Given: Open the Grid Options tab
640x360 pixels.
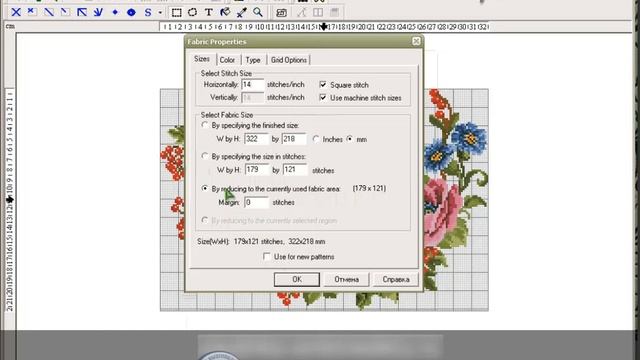Looking at the screenshot, I should click(289, 60).
